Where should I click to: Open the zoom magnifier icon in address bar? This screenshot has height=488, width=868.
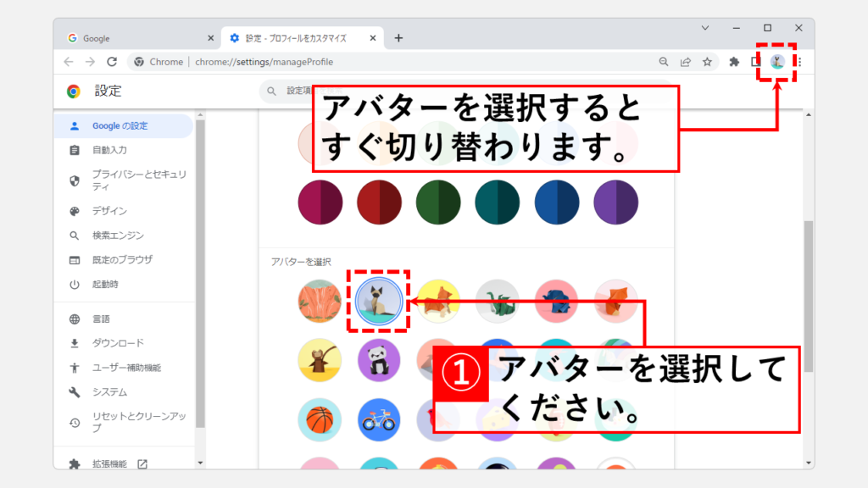pyautogui.click(x=663, y=62)
